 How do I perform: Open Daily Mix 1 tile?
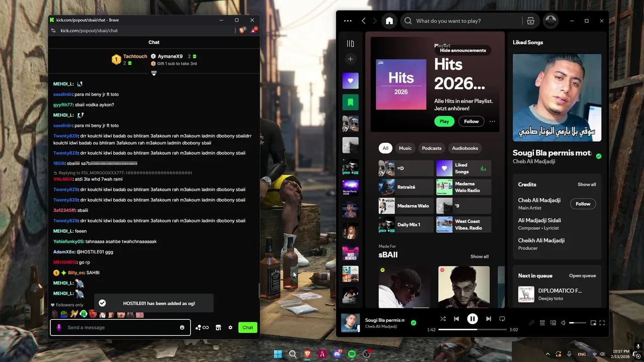point(406,225)
